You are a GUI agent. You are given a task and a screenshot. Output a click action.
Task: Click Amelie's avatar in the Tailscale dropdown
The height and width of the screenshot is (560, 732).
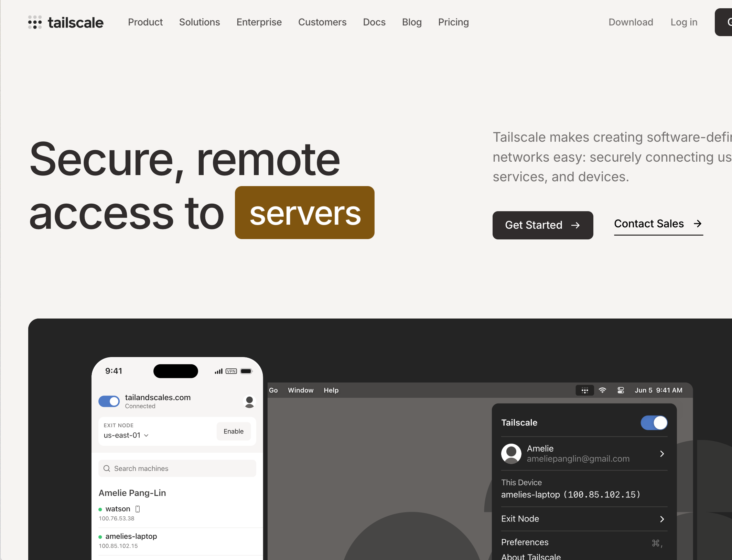tap(511, 454)
